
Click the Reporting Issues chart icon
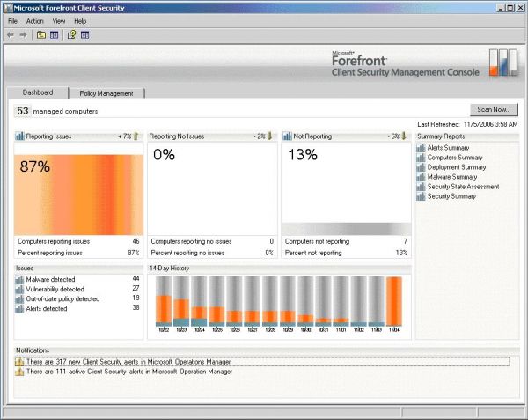pyautogui.click(x=20, y=136)
